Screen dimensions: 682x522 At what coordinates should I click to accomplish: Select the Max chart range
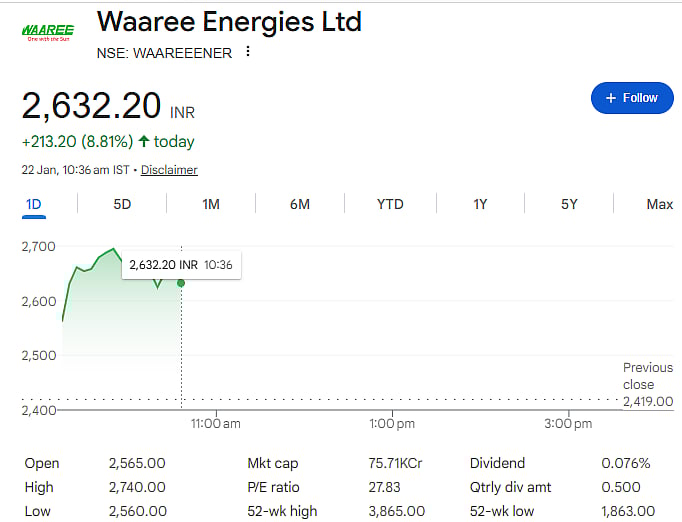tap(659, 204)
